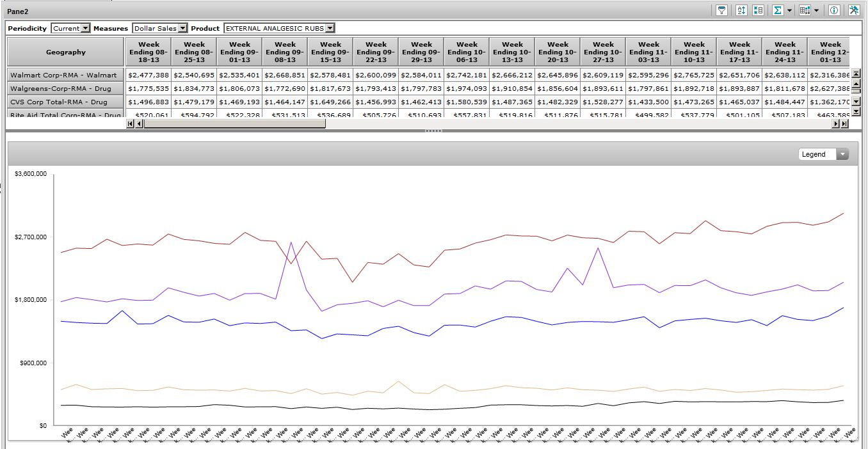Click the horizontal table scrollbar thumb
Screen dimensions: 868x449
tap(234, 124)
